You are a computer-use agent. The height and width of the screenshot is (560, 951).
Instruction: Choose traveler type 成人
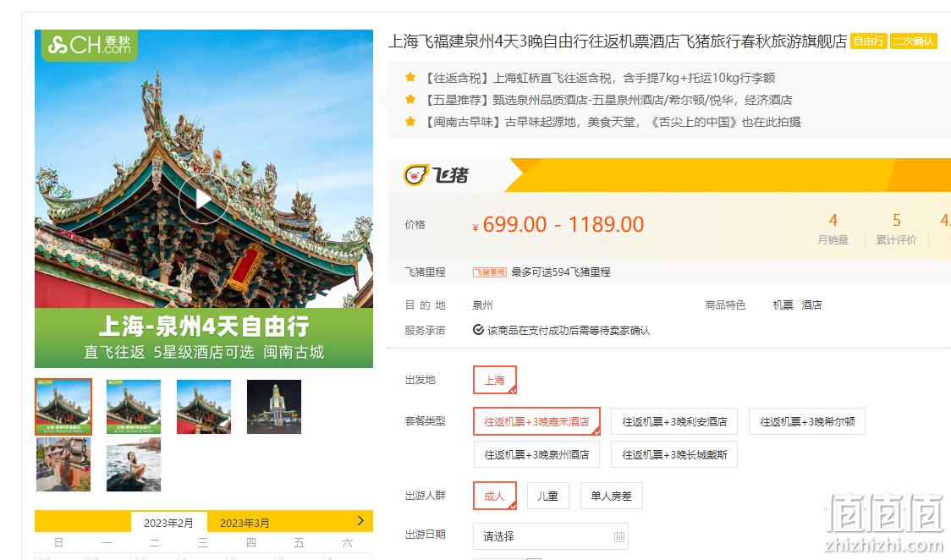click(495, 496)
